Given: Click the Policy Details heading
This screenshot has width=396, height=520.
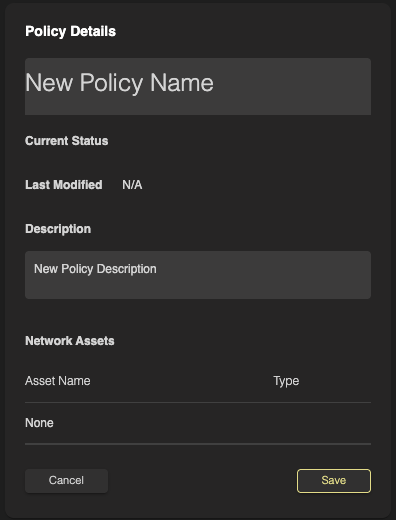Looking at the screenshot, I should point(70,31).
